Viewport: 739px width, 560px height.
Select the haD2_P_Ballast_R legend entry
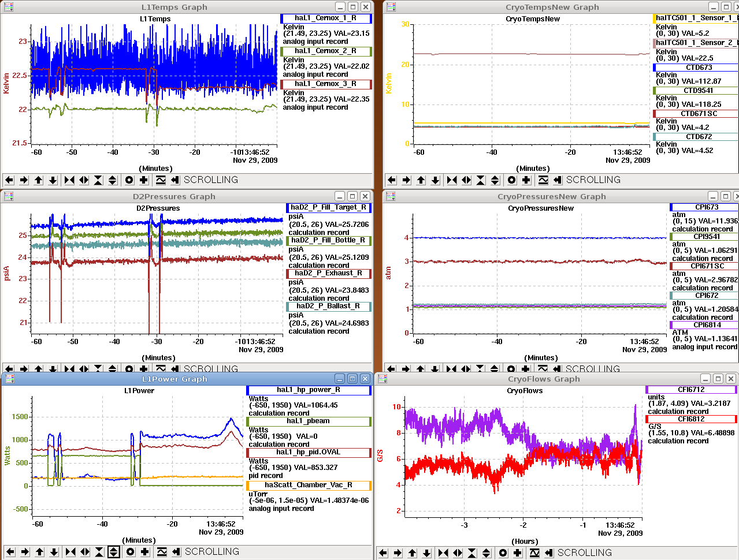pyautogui.click(x=329, y=307)
